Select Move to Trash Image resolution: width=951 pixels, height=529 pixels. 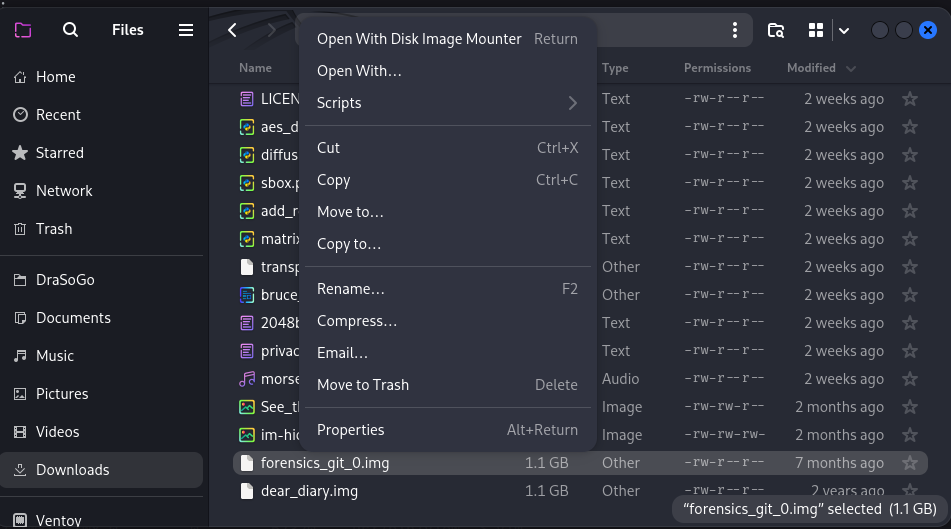tap(448, 385)
